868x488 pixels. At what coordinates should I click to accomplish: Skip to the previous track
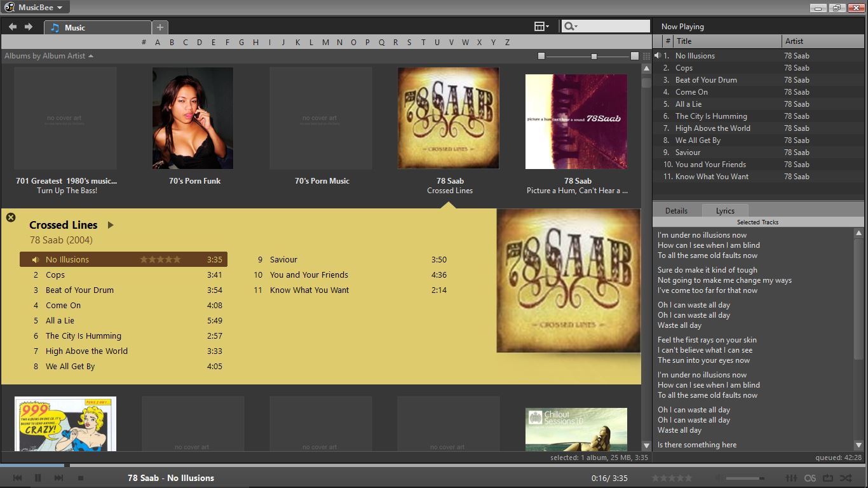(x=18, y=478)
